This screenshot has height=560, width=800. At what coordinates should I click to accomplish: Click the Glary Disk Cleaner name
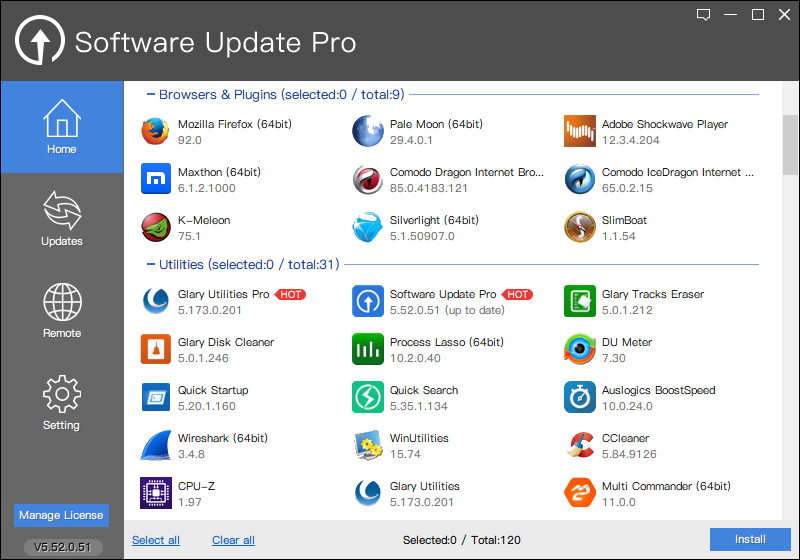click(226, 342)
